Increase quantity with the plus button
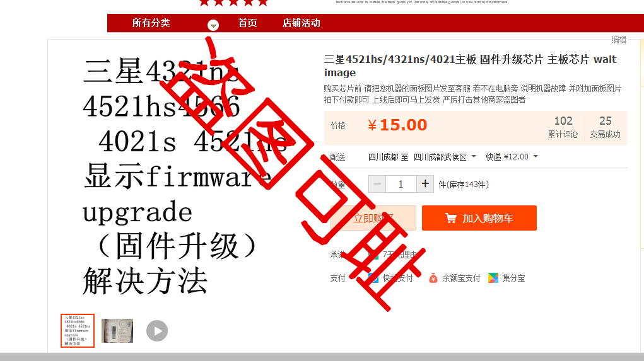The width and height of the screenshot is (644, 361). click(x=425, y=184)
